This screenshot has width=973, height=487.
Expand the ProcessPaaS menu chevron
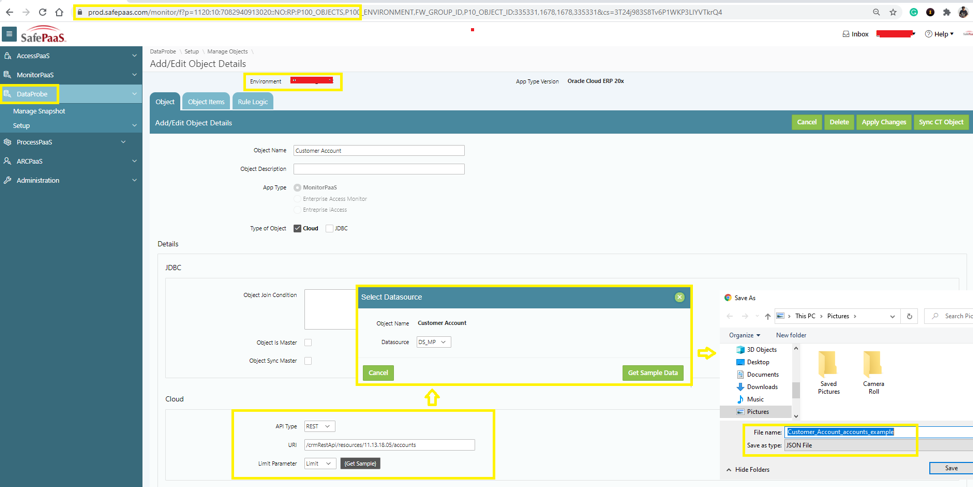123,142
